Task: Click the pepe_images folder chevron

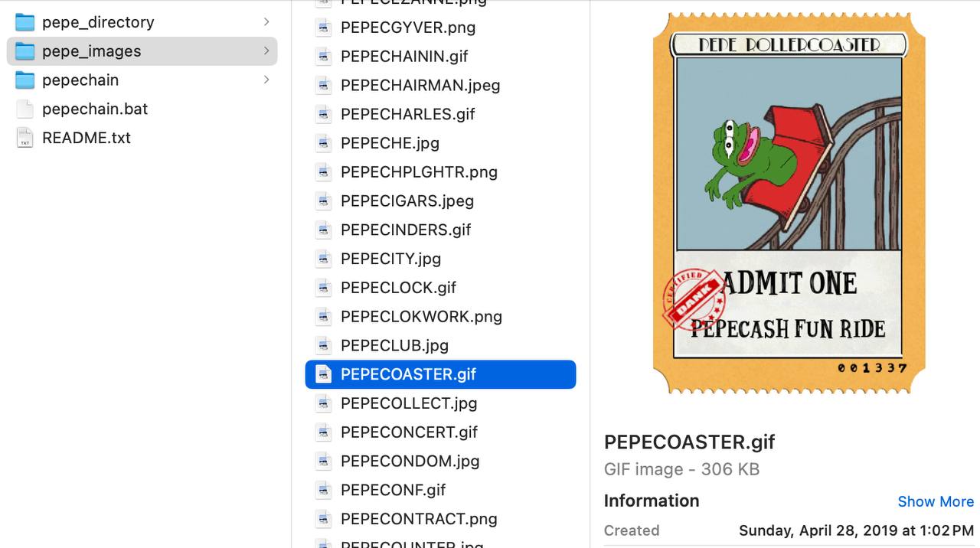Action: point(266,51)
